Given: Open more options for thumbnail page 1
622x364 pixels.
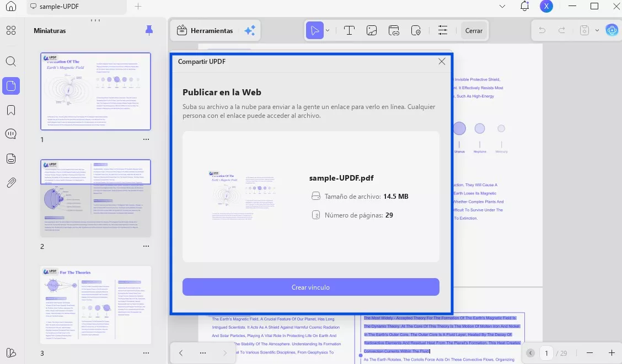Looking at the screenshot, I should 146,139.
